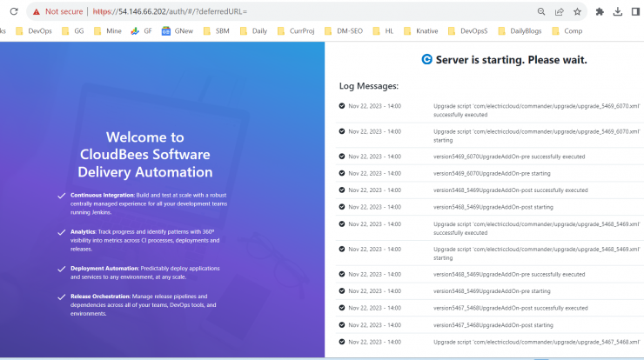Image resolution: width=644 pixels, height=360 pixels.
Task: Select the 'Log Messages:' label
Action: point(369,86)
